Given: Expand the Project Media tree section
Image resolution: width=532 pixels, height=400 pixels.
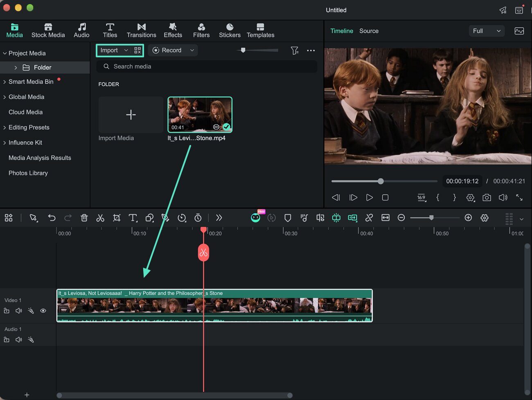Looking at the screenshot, I should click(x=5, y=53).
